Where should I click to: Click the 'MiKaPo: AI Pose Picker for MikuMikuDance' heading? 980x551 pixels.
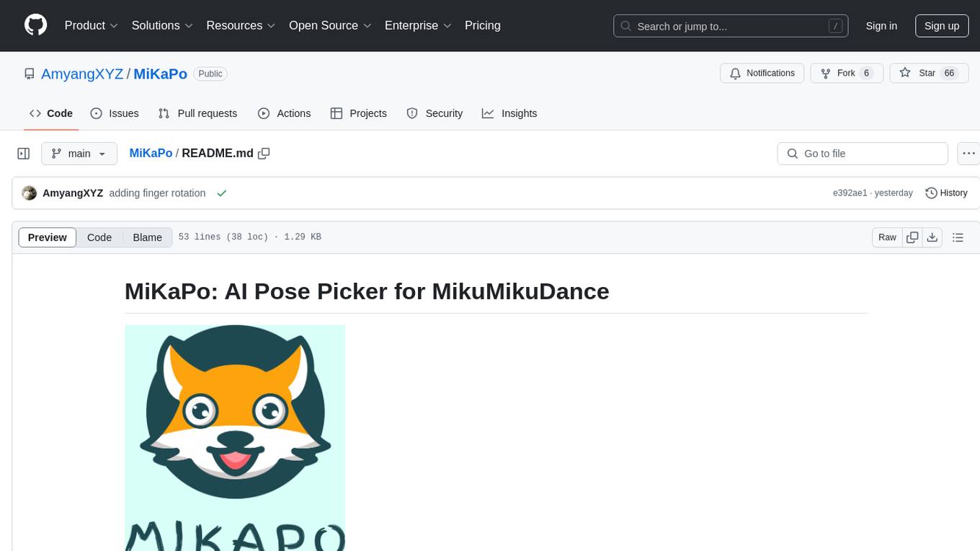pos(367,291)
